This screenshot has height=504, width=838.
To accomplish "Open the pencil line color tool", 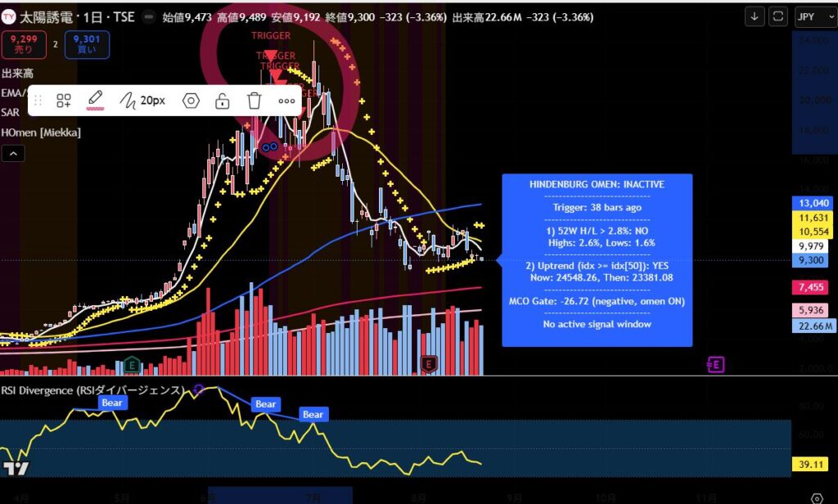I will tap(95, 100).
